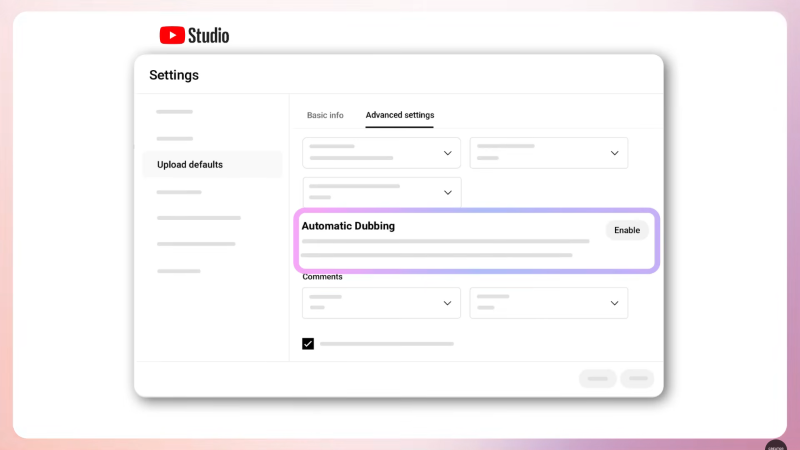This screenshot has height=450, width=800.
Task: Click the sidebar item just above Upload defaults
Action: tap(175, 138)
